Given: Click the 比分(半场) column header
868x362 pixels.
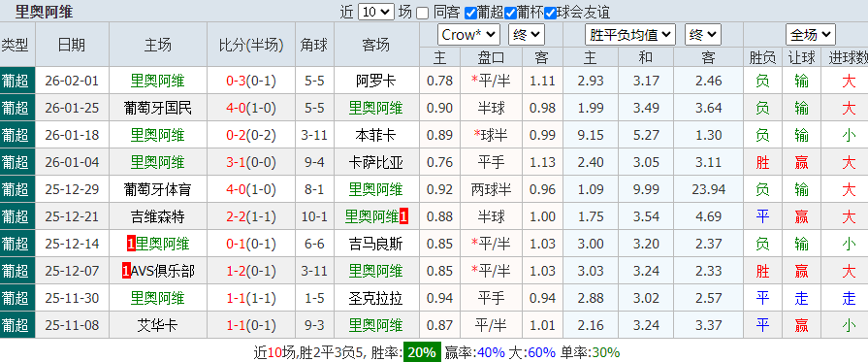Looking at the screenshot, I should click(x=251, y=45).
